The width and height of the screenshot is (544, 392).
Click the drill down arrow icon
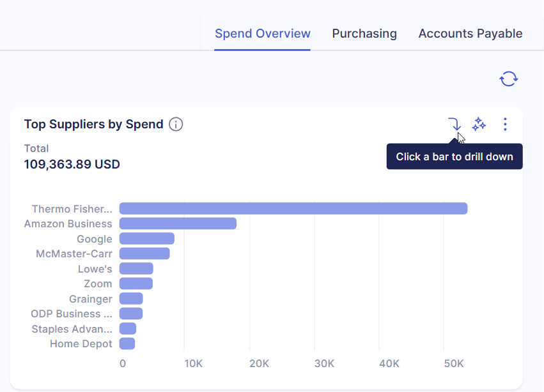(x=454, y=124)
